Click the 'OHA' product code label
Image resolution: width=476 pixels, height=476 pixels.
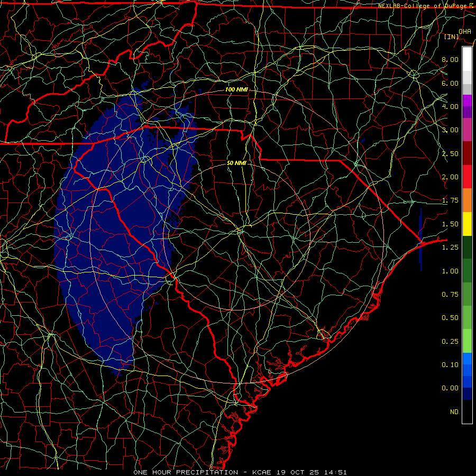click(x=465, y=31)
